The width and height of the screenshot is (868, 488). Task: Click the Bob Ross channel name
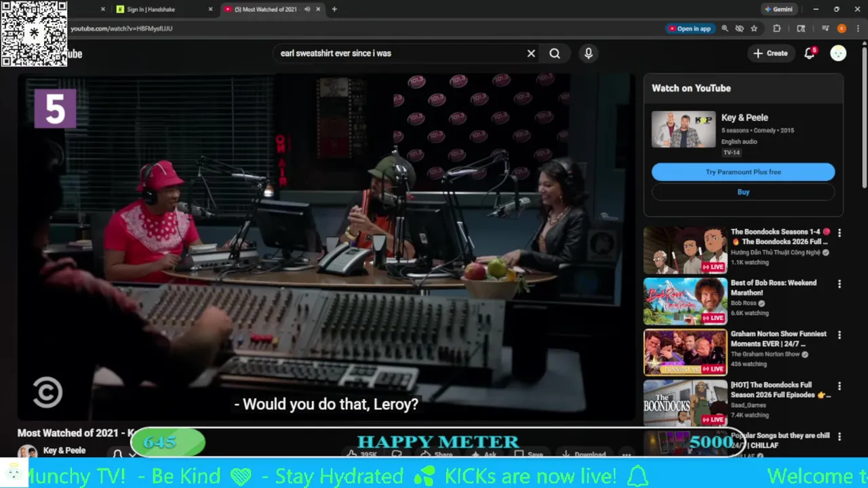(744, 303)
